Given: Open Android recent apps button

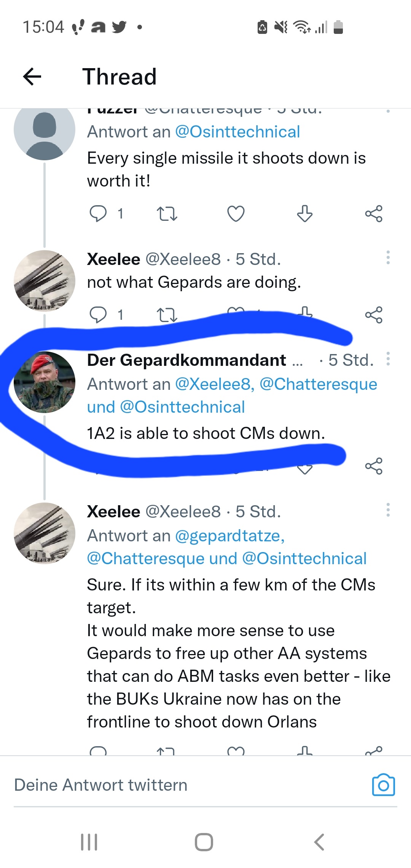Looking at the screenshot, I should (x=89, y=842).
